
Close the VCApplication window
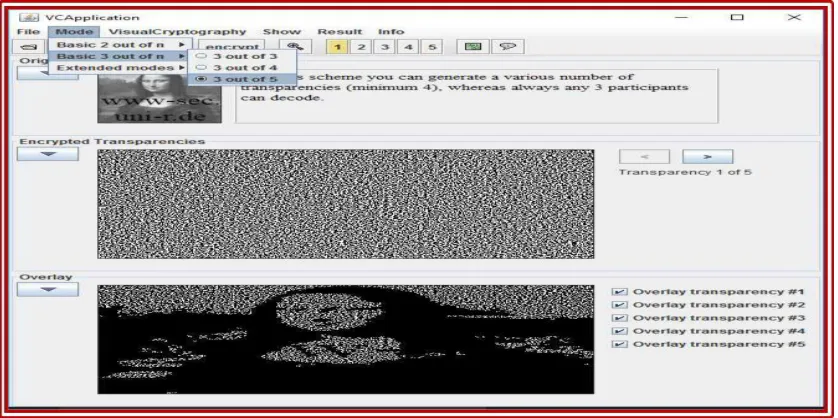[x=794, y=17]
